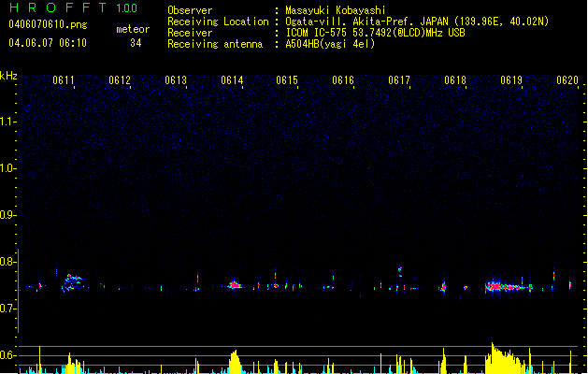Image resolution: width=588 pixels, height=374 pixels.
Task: Click the 0.9 kHz axis label
Action: (x=7, y=215)
